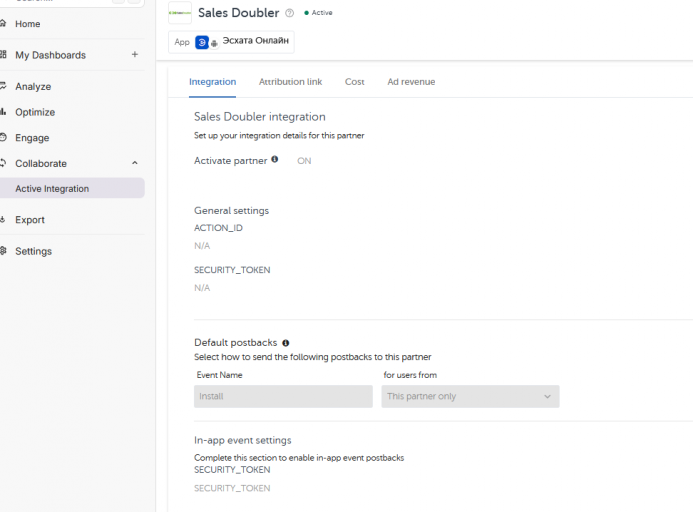Click the Settings gear icon

coord(3,251)
